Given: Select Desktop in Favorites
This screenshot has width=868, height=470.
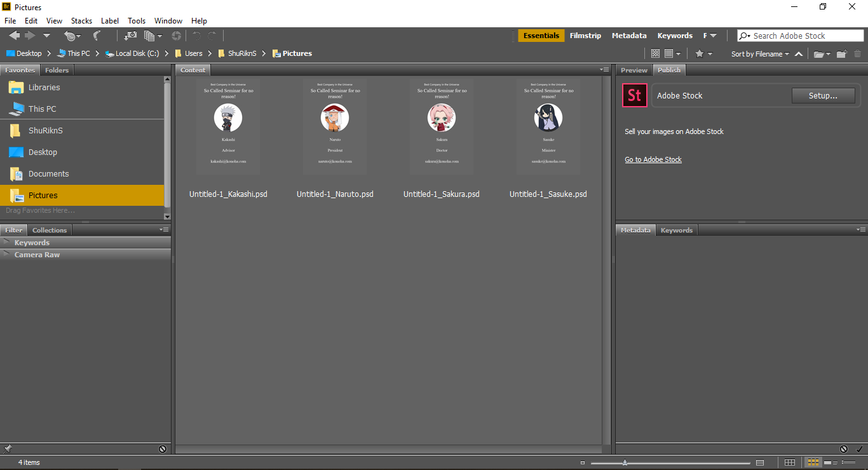Looking at the screenshot, I should [x=82, y=152].
